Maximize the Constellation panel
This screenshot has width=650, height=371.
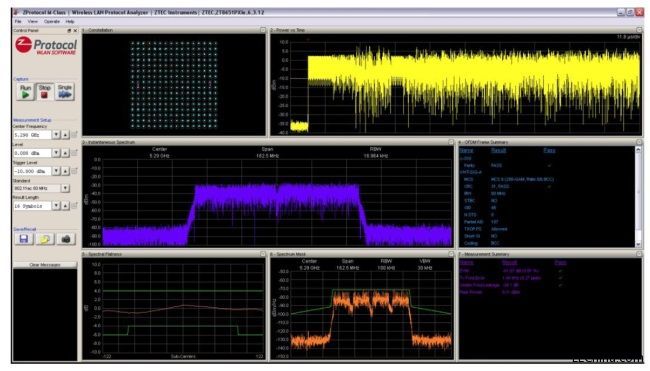click(x=263, y=30)
